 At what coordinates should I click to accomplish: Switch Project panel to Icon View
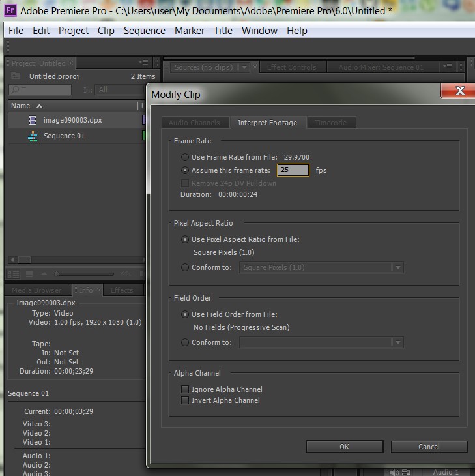[29, 274]
